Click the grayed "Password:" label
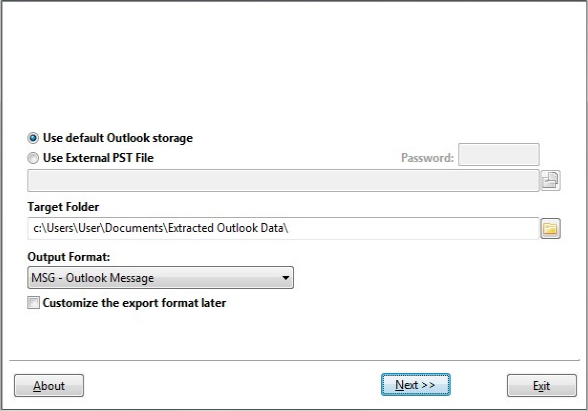This screenshot has height=411, width=588. point(428,158)
